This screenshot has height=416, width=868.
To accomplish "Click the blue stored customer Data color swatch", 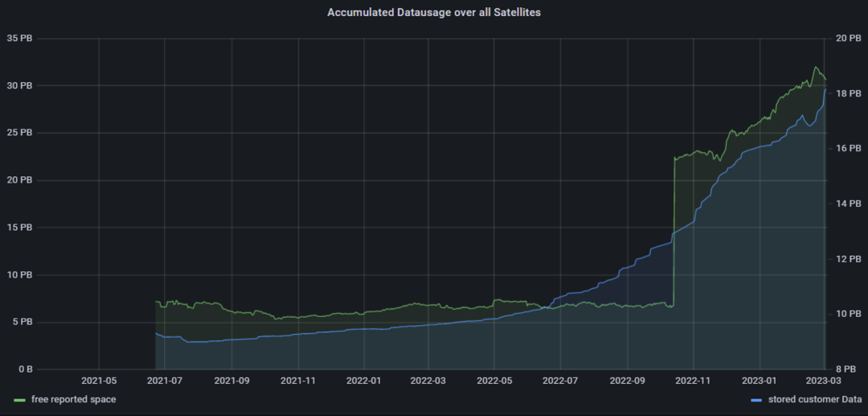I will point(756,399).
